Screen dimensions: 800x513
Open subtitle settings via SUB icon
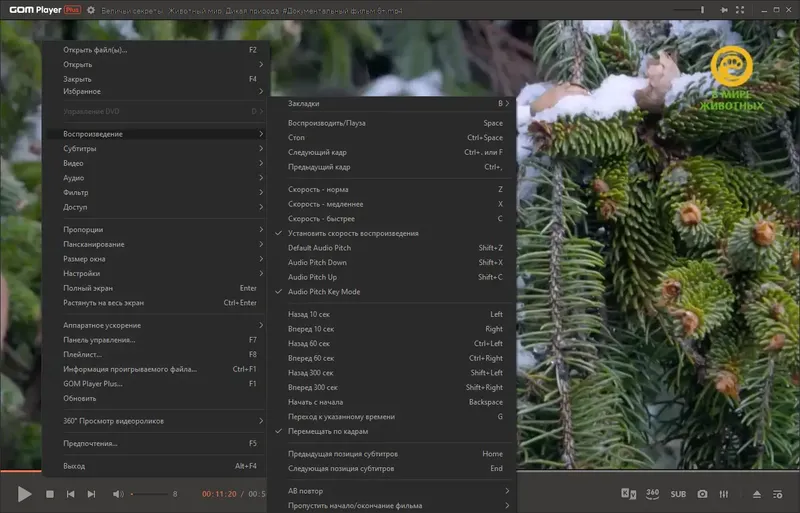coord(678,494)
